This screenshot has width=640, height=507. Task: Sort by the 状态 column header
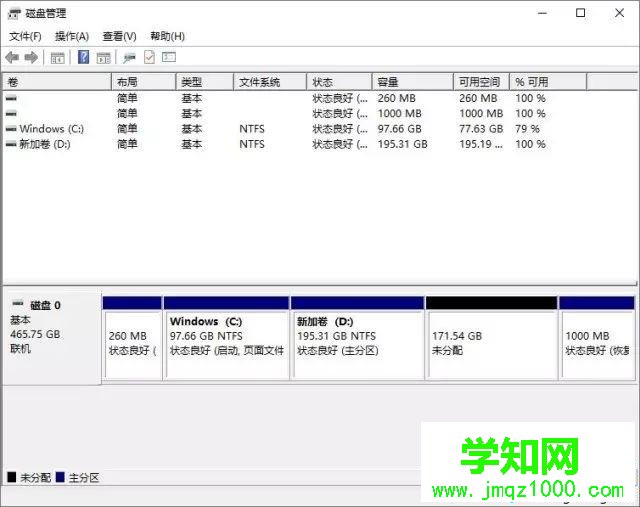click(x=340, y=82)
